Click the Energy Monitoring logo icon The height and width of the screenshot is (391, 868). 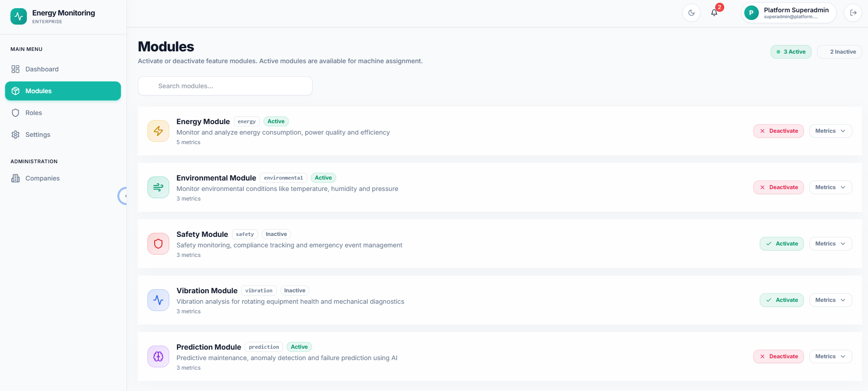pos(19,16)
